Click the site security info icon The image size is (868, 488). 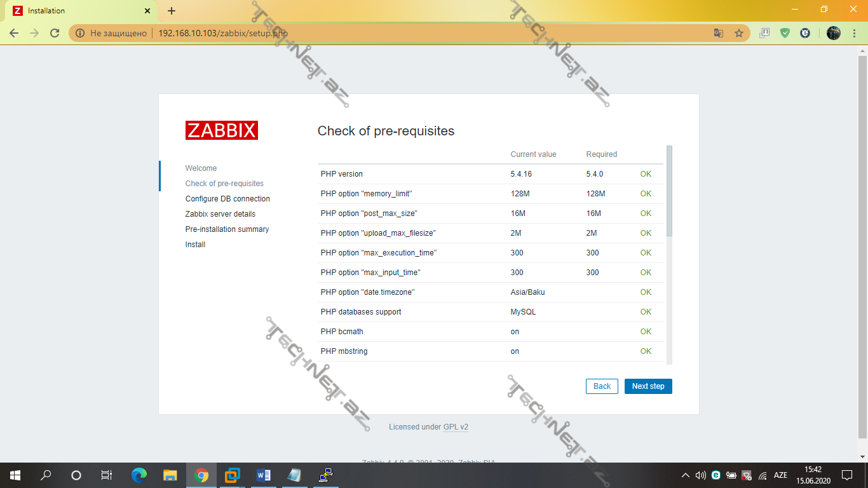click(x=80, y=33)
